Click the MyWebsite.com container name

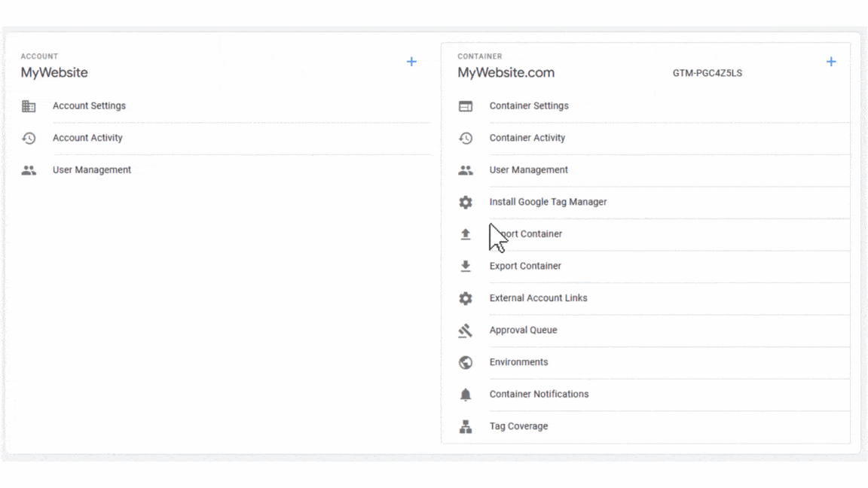click(x=506, y=72)
